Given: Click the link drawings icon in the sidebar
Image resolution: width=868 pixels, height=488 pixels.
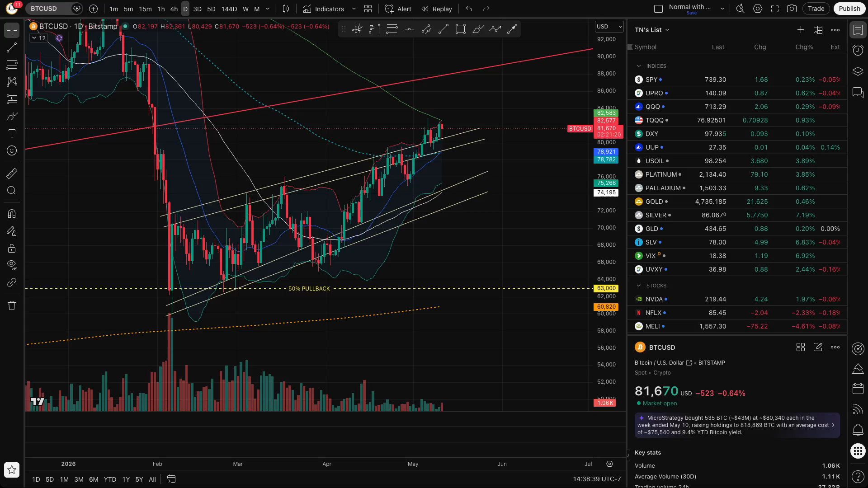Looking at the screenshot, I should click(12, 282).
